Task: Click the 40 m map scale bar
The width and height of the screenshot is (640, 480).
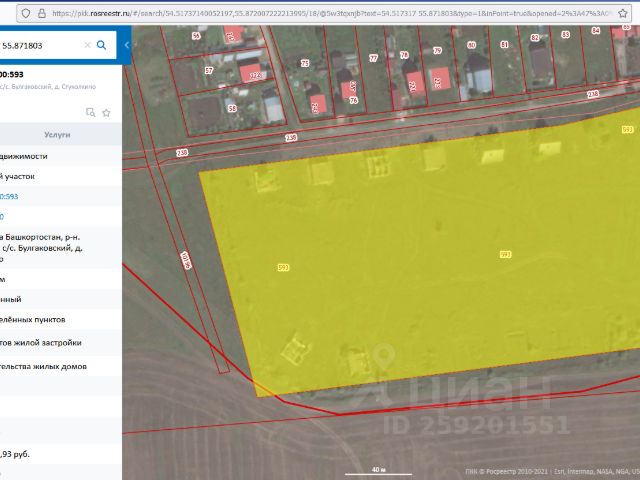Action: pos(376,469)
